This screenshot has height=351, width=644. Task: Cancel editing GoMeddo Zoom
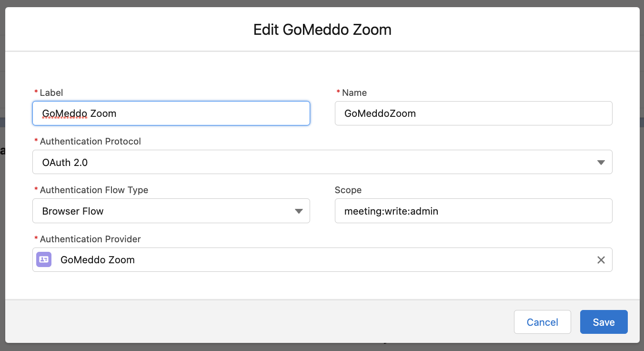(x=543, y=322)
